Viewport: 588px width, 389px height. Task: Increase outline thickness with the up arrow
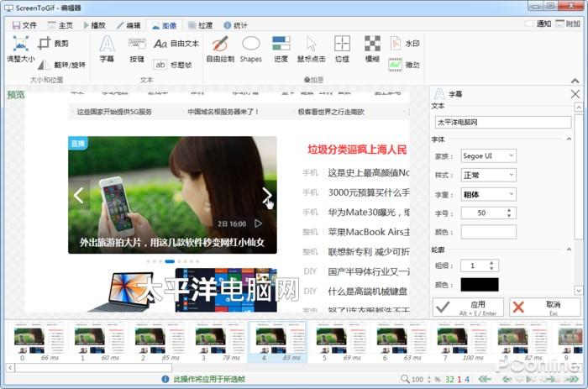coord(491,263)
